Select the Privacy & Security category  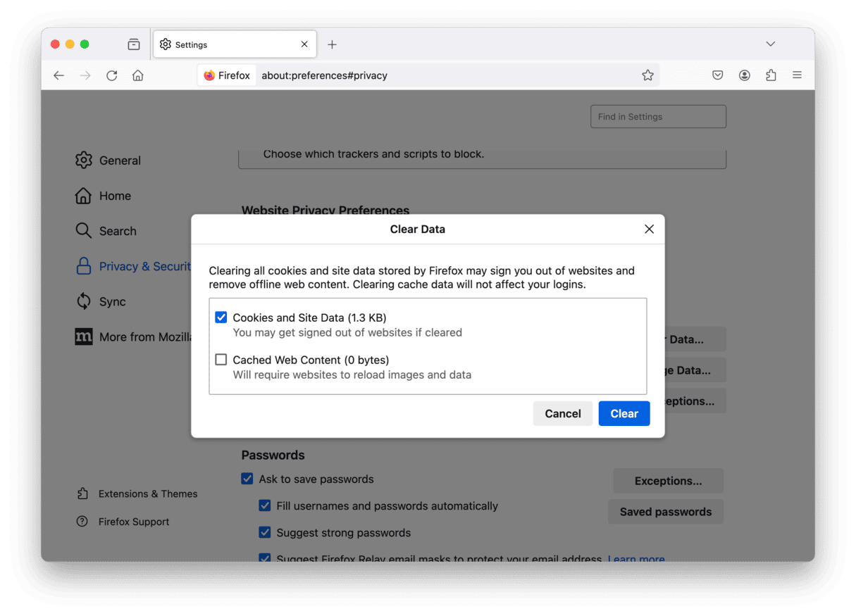[x=133, y=266]
